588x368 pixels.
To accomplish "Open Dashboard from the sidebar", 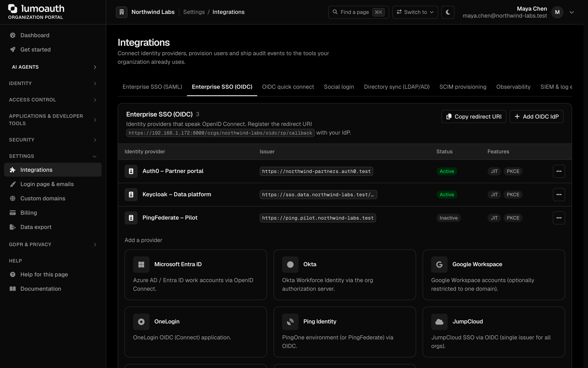I will 53,35.
